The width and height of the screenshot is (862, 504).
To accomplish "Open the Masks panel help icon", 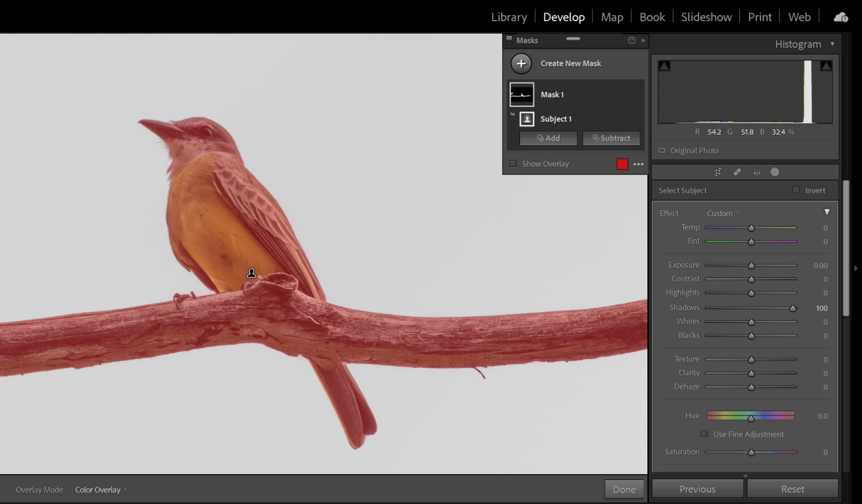I will click(632, 40).
